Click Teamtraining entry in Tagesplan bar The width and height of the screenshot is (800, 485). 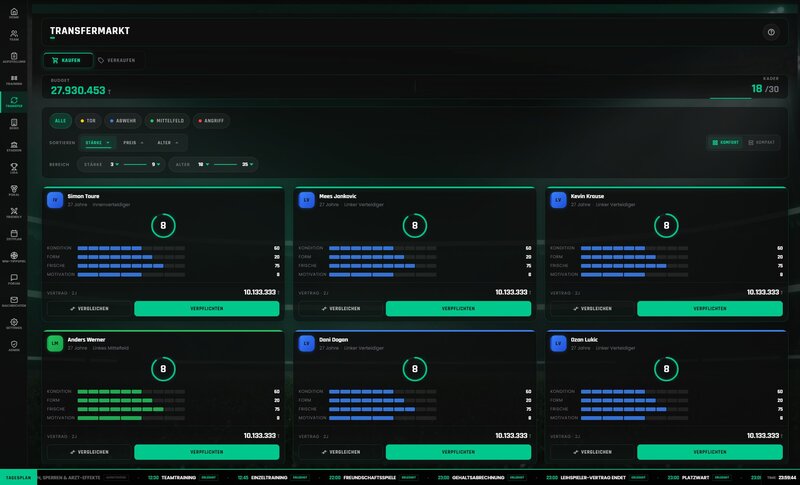(179, 477)
